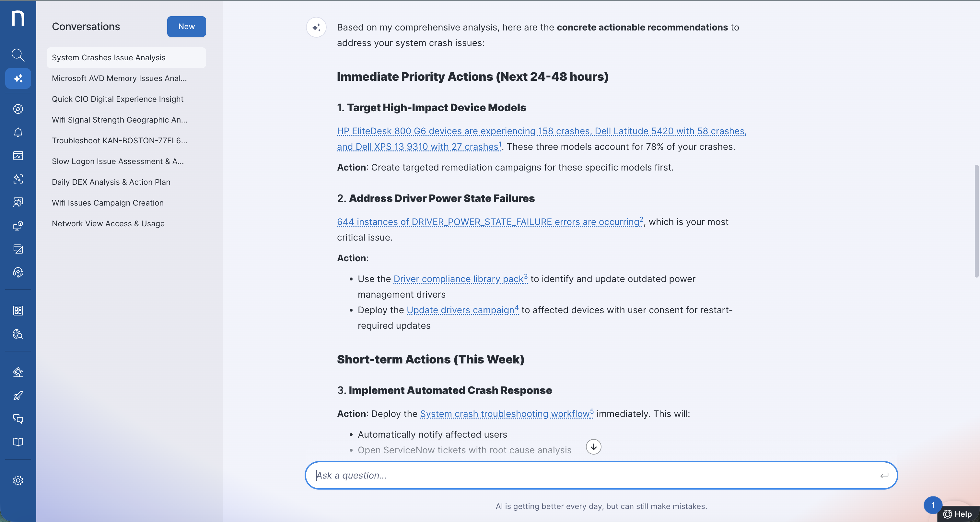Click the search magnifier icon in sidebar
Image resolution: width=980 pixels, height=522 pixels.
[x=18, y=55]
